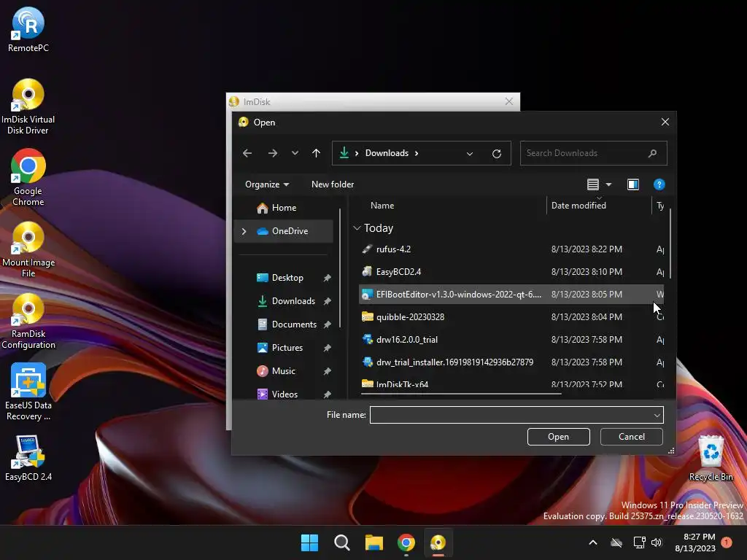The height and width of the screenshot is (560, 747).
Task: Select Music in navigation pane
Action: pyautogui.click(x=285, y=371)
